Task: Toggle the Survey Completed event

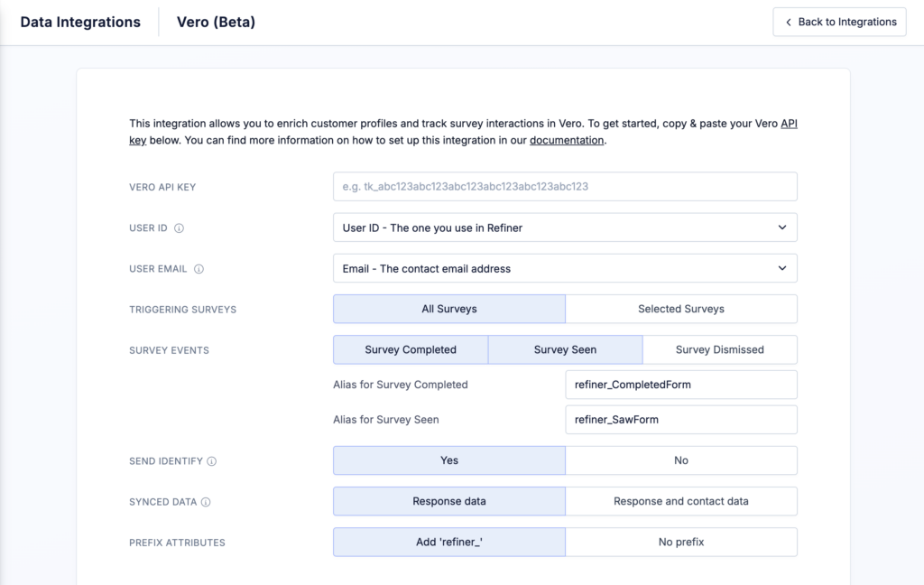Action: (x=411, y=349)
